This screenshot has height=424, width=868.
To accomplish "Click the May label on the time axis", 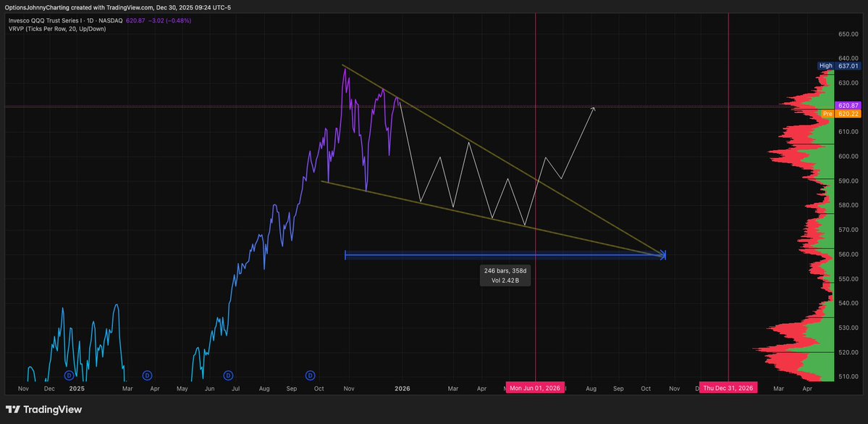I will pos(182,389).
